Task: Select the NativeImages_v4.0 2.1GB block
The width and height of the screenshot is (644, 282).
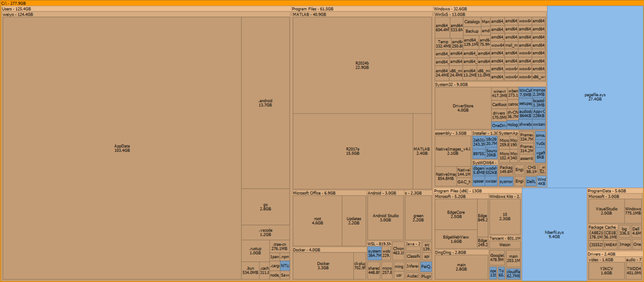Action: (453, 151)
